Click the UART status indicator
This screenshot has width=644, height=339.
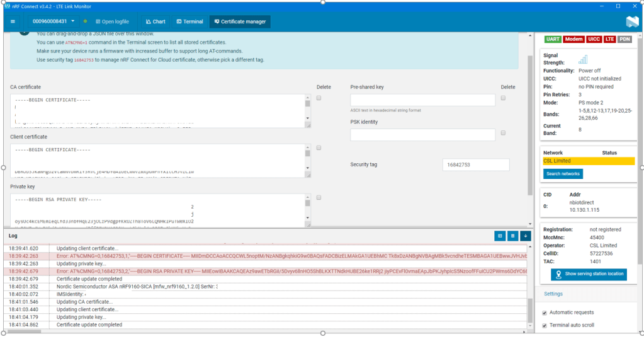(x=553, y=39)
